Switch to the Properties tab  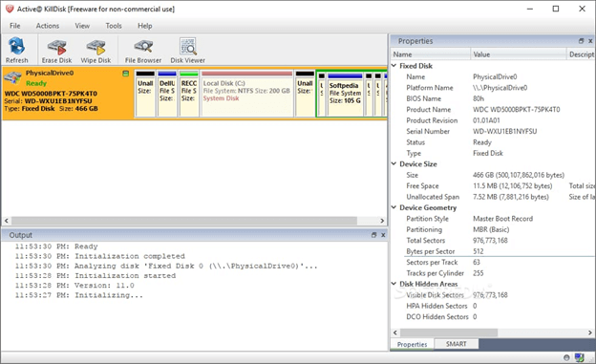point(412,344)
